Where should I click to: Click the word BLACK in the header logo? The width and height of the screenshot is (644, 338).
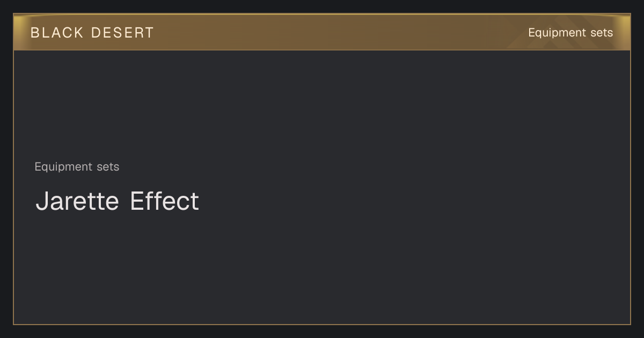click(x=57, y=33)
